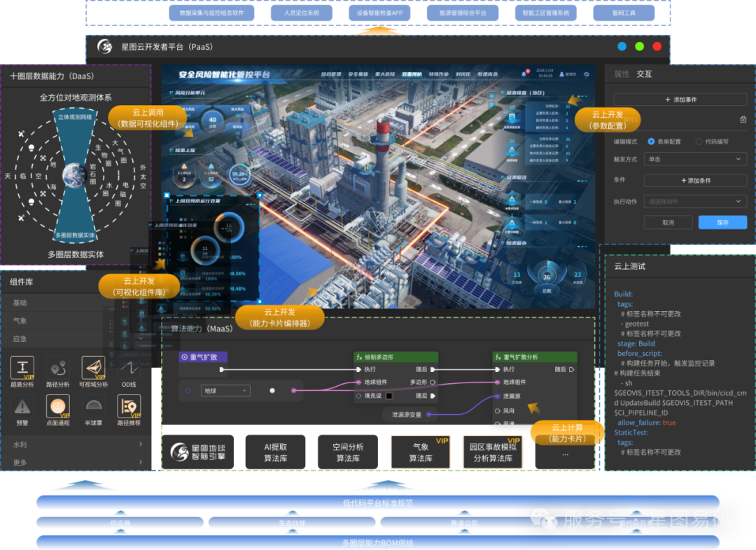Open the 地球 dropdown in the node editor

click(225, 391)
